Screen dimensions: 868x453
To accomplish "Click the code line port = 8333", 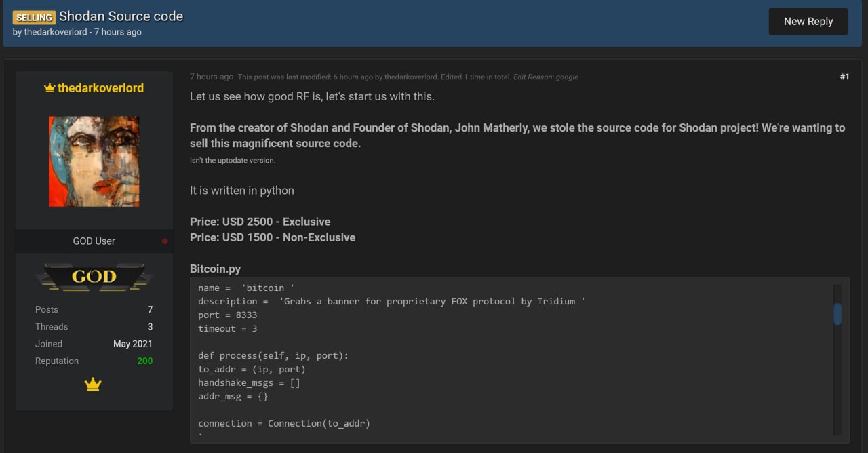I will click(228, 315).
